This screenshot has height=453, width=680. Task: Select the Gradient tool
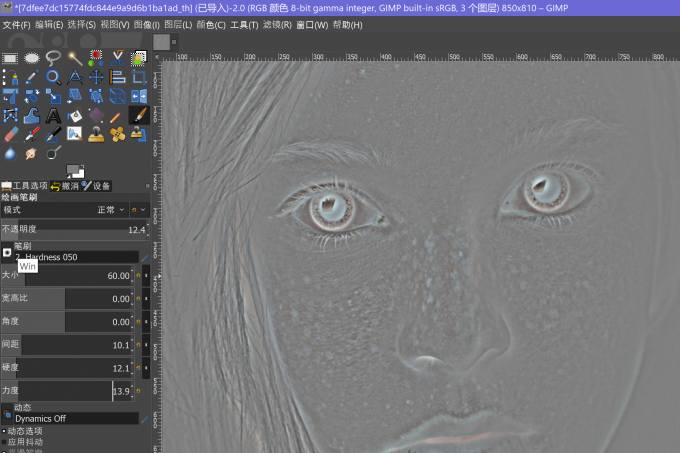tap(96, 115)
